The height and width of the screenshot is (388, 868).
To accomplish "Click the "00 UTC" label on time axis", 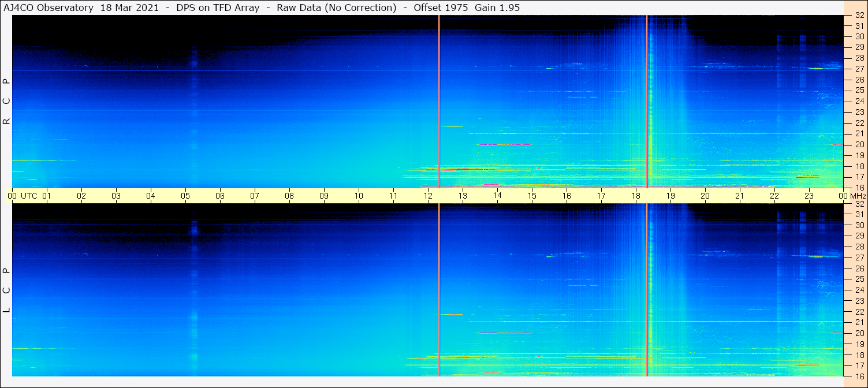I will (x=23, y=196).
